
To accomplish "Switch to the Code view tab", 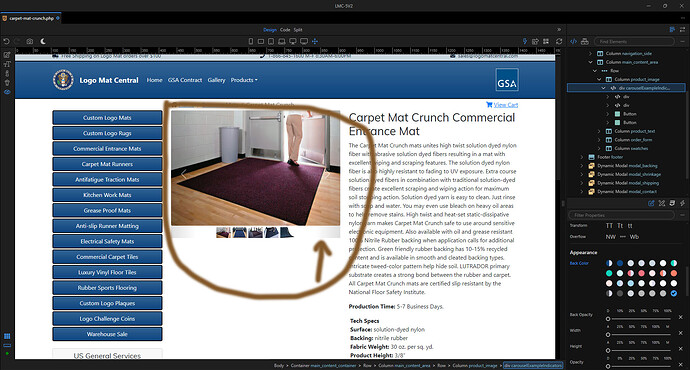I will pyautogui.click(x=285, y=30).
